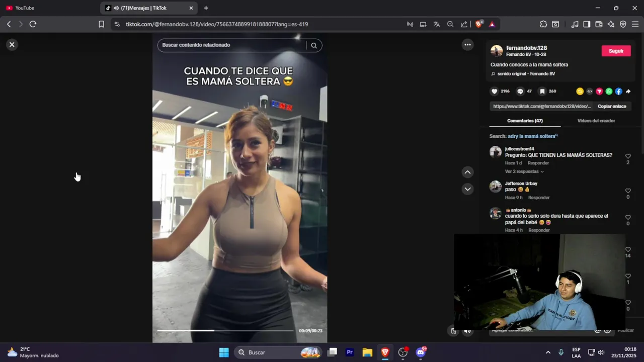The width and height of the screenshot is (644, 362).
Task: Open the weather widget 21°C
Action: [33, 352]
